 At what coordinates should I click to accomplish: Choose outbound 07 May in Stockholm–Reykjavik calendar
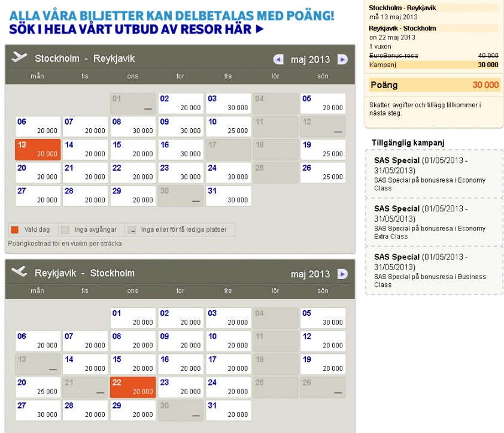[x=85, y=126]
